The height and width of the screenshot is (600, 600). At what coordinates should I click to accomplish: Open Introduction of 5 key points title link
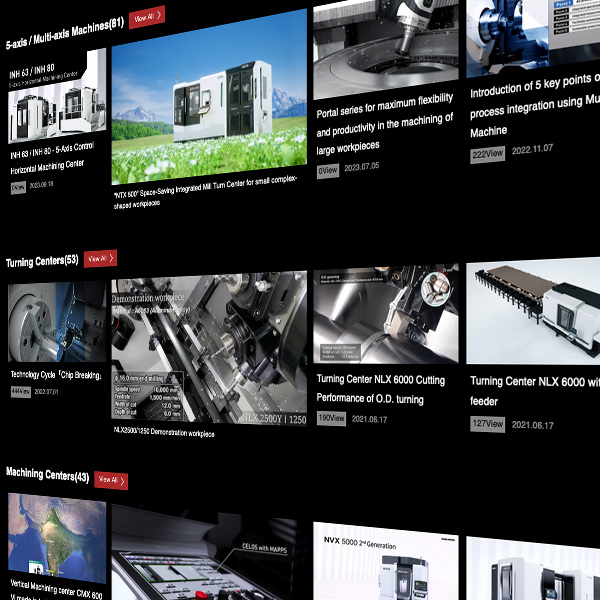coord(535,105)
